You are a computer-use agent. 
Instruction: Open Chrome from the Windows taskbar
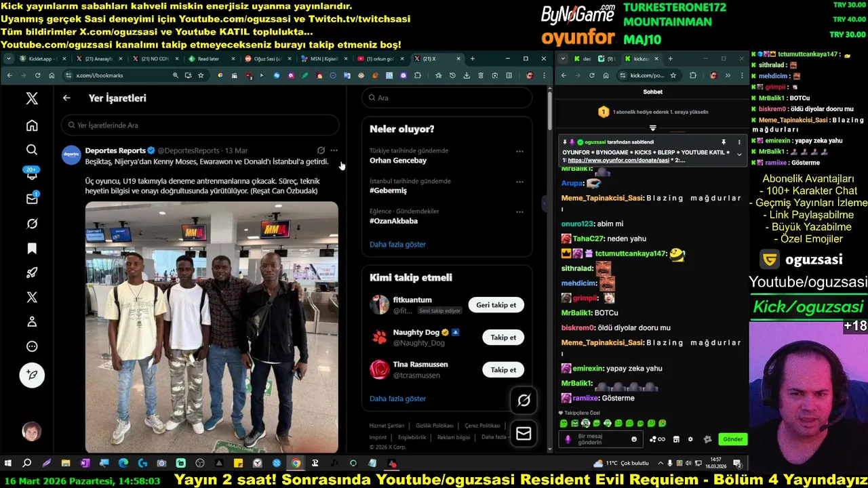[x=296, y=464]
